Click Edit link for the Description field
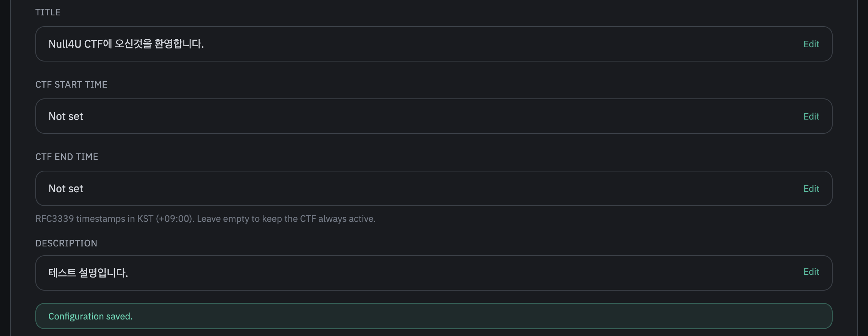This screenshot has width=868, height=336. pos(811,272)
